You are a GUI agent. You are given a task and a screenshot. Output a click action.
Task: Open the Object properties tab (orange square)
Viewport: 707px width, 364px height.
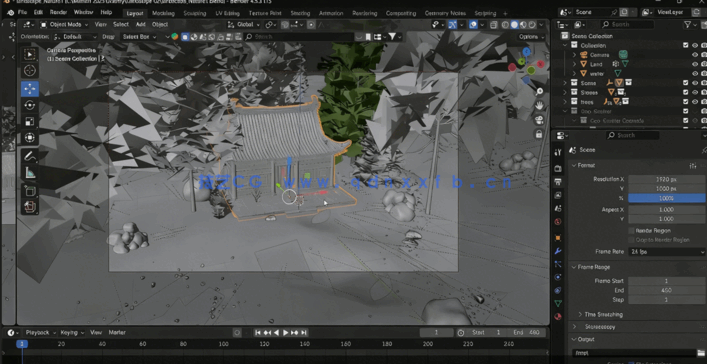coord(558,237)
